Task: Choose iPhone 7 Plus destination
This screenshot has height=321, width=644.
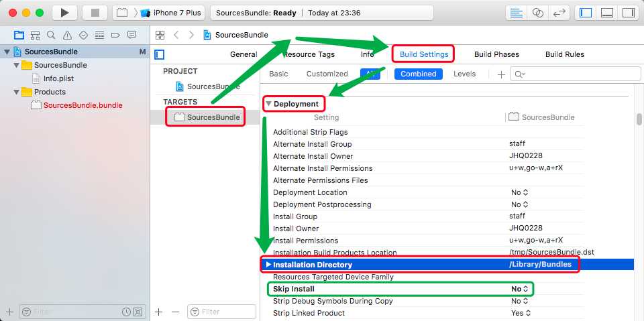Action: click(x=172, y=13)
